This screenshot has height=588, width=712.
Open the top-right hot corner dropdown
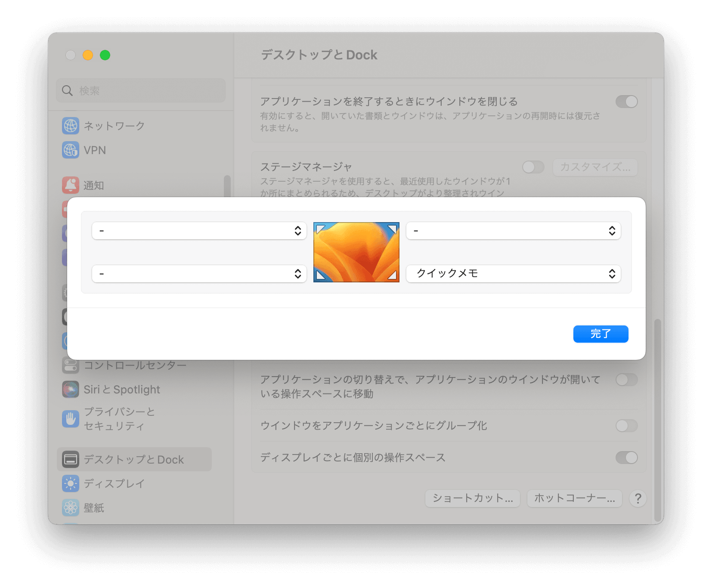(x=513, y=231)
